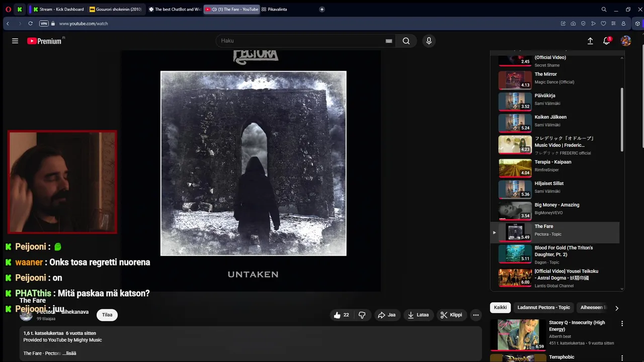This screenshot has height=362, width=644.
Task: Open options menu for Stacey Q - Insecurity
Action: (622, 324)
